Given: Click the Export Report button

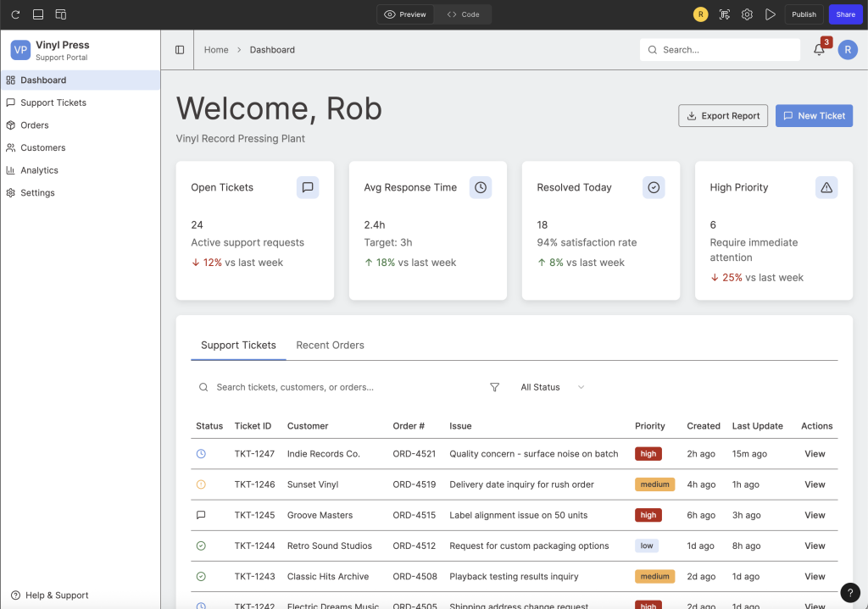Looking at the screenshot, I should point(723,116).
